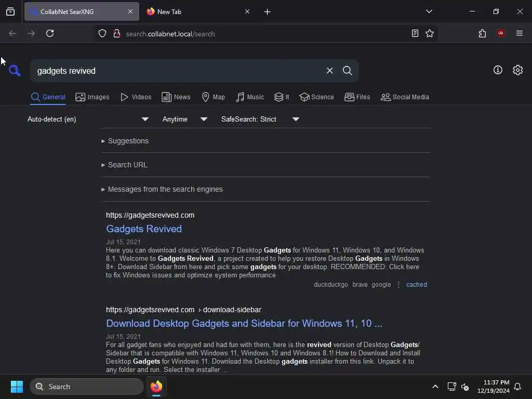The width and height of the screenshot is (532, 399).
Task: Open the notifications bell icon
Action: point(517,387)
